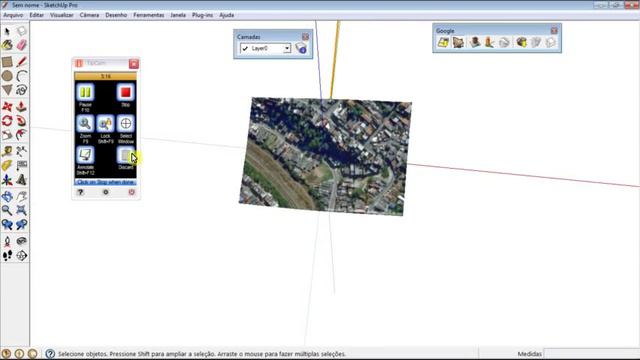Open recorder settings gear icon
This screenshot has height=360, width=640.
(106, 192)
